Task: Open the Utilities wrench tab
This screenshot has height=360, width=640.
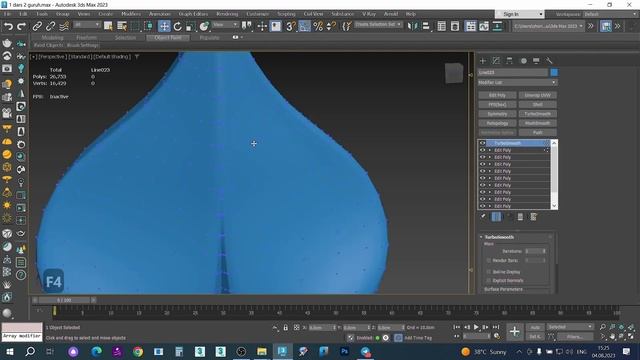Action: click(549, 61)
